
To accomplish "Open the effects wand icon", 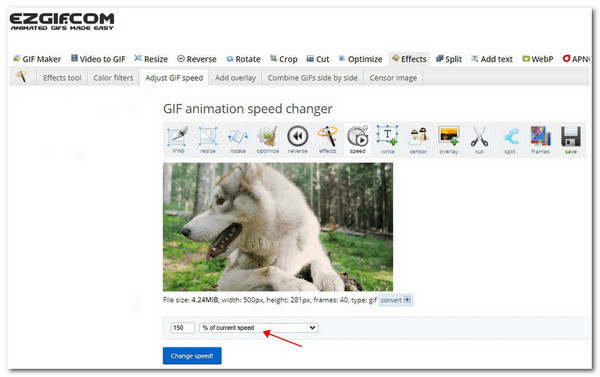I will click(328, 139).
